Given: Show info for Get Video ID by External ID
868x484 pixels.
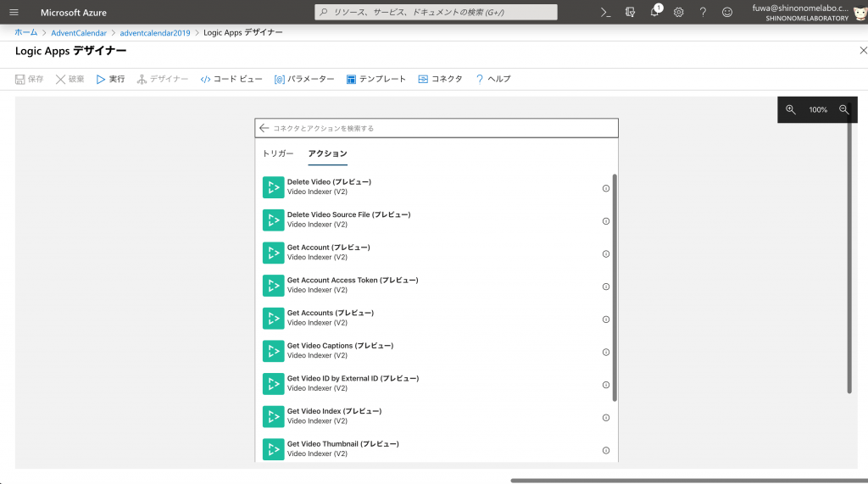Looking at the screenshot, I should tap(605, 384).
